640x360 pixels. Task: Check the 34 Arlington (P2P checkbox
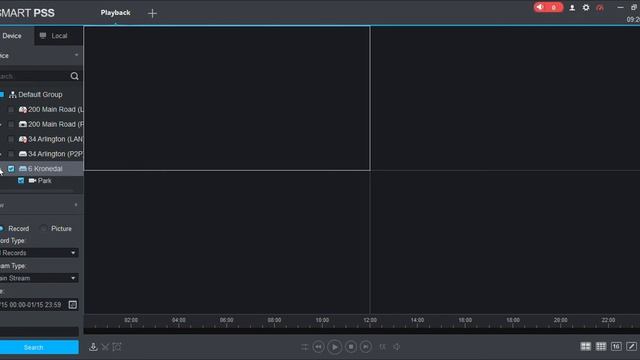(11, 154)
